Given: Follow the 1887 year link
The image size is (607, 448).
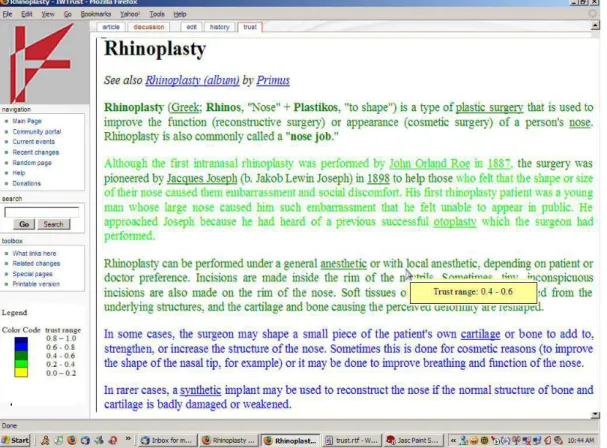Looking at the screenshot, I should tap(499, 163).
